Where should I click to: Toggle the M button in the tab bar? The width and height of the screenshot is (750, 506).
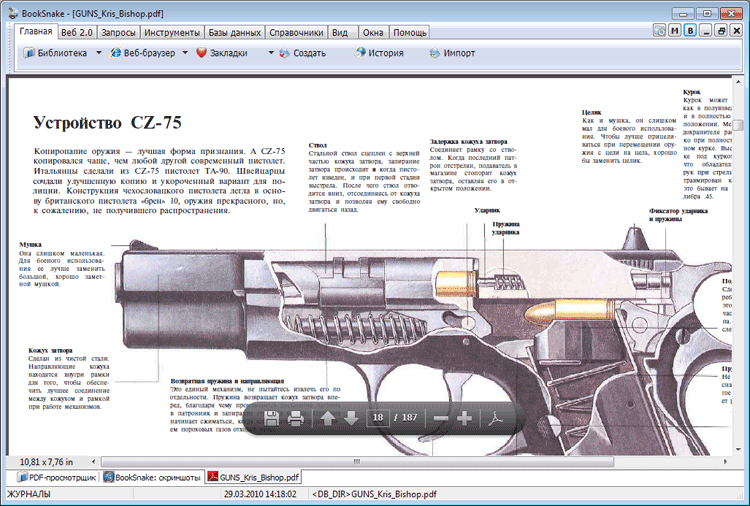tap(674, 31)
